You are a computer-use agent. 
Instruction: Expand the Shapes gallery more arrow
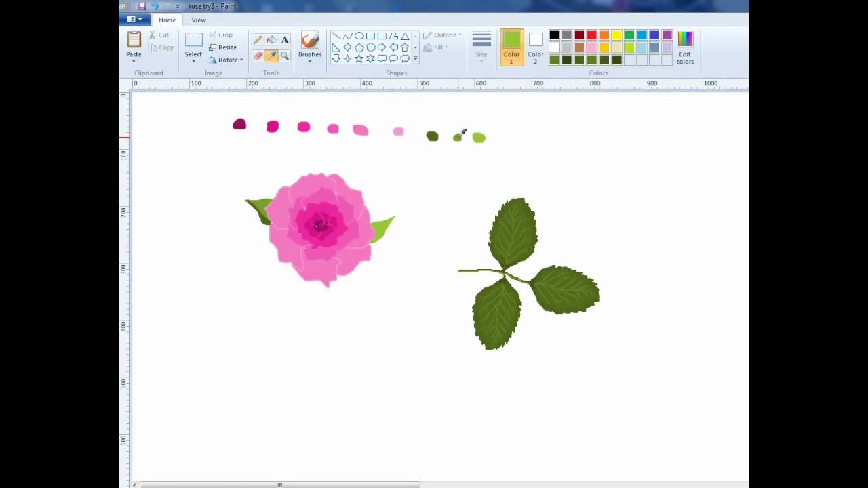click(415, 59)
